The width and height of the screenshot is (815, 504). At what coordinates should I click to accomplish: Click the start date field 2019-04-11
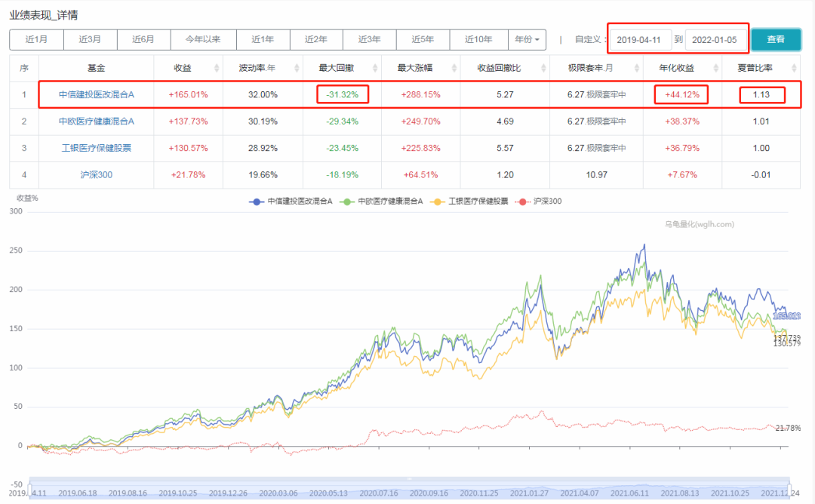[x=640, y=39]
